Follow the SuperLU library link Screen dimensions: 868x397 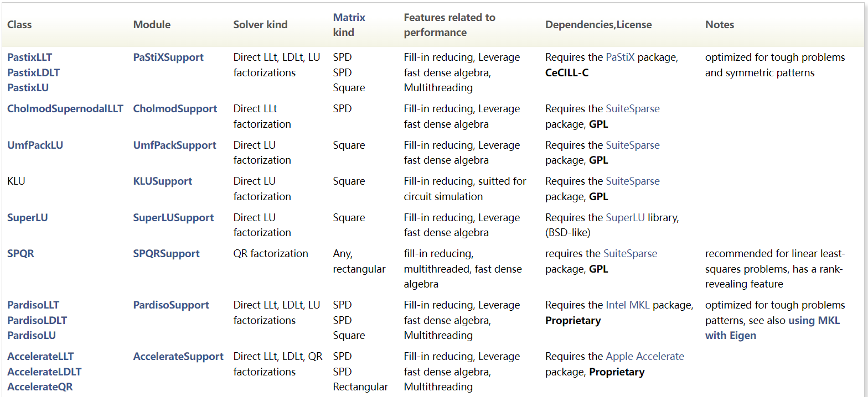click(x=625, y=217)
